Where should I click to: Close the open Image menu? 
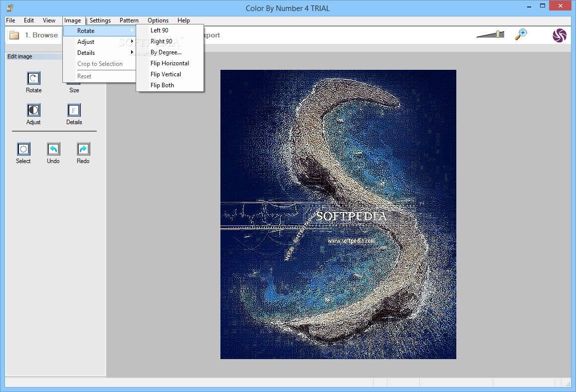(x=73, y=20)
